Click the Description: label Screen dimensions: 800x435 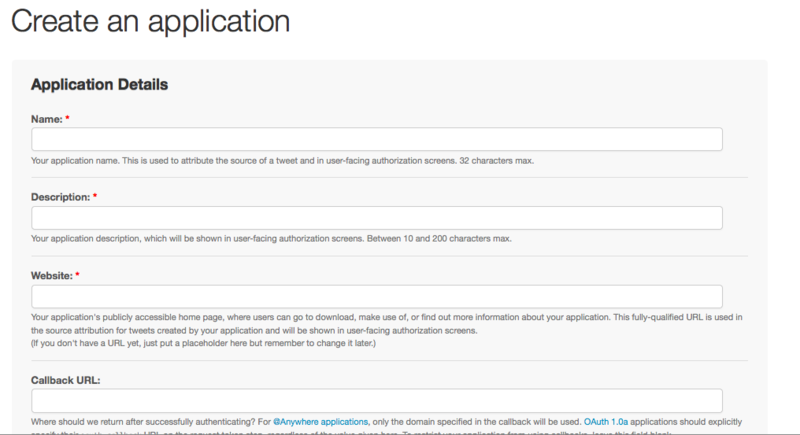click(x=61, y=197)
